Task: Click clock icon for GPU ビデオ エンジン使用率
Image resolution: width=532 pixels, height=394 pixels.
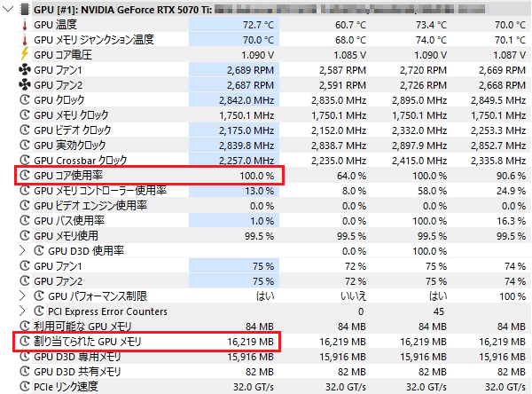Action: pos(25,206)
